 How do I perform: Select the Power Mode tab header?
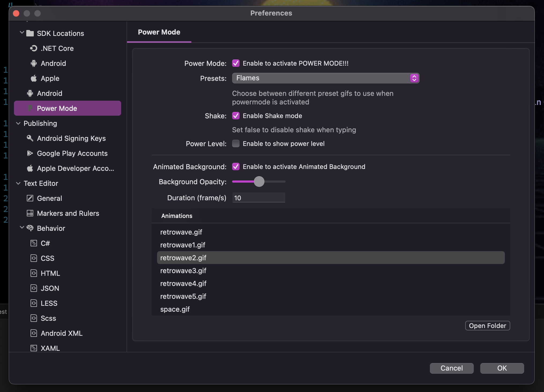(159, 32)
